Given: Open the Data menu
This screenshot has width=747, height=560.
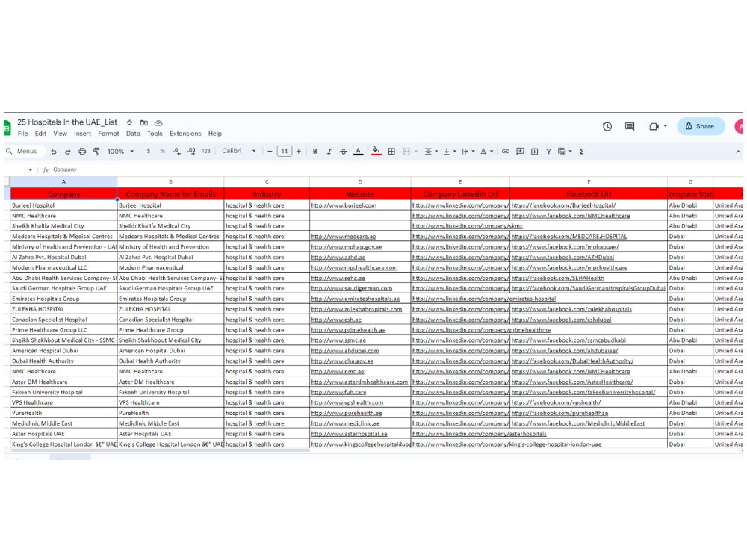Looking at the screenshot, I should click(x=133, y=134).
